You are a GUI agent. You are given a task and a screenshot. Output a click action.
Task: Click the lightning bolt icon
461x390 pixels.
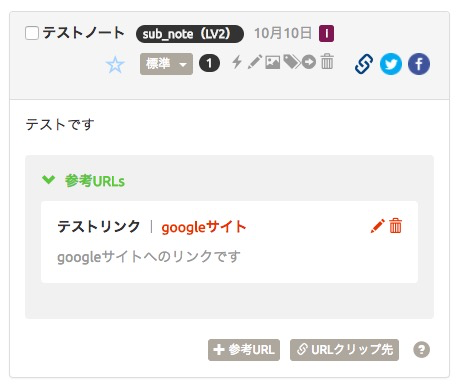(x=237, y=62)
